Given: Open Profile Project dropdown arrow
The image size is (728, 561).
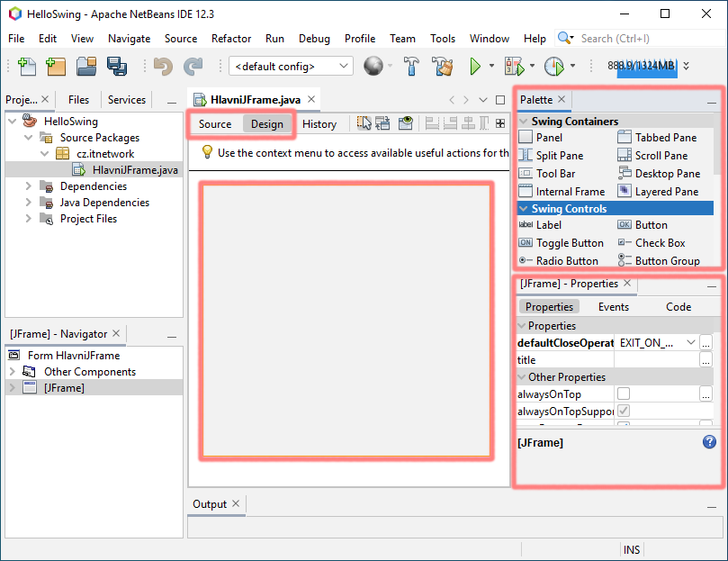Looking at the screenshot, I should 572,66.
